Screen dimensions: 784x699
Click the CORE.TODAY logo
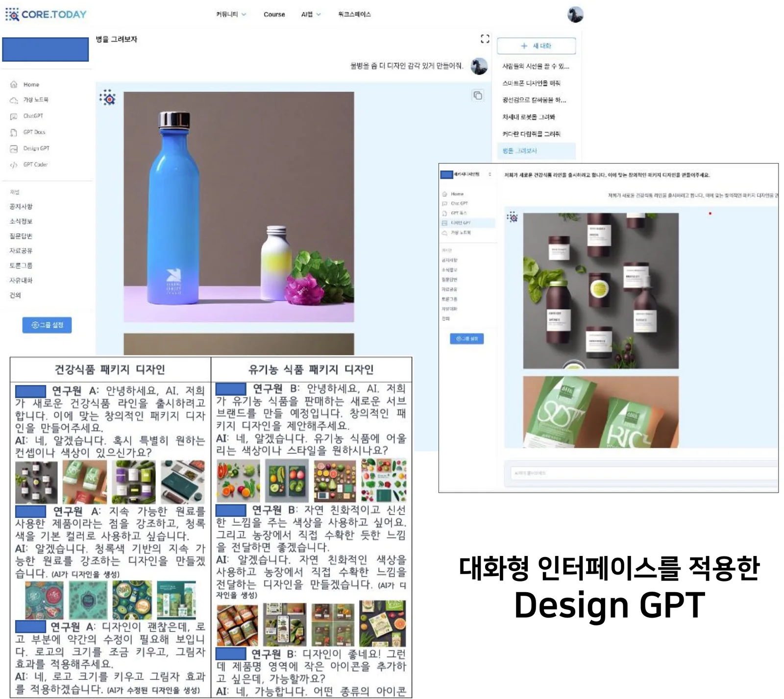click(46, 14)
